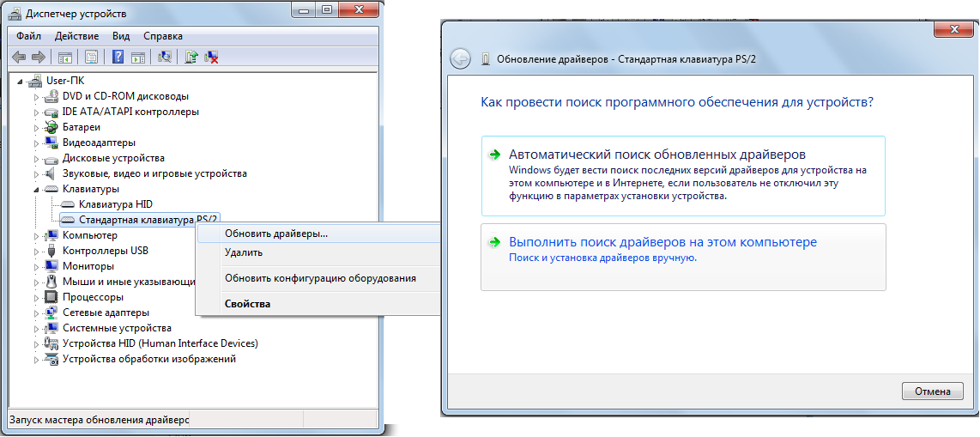Toggle the console tree pane toolbar icon
980x437 pixels.
click(x=65, y=57)
